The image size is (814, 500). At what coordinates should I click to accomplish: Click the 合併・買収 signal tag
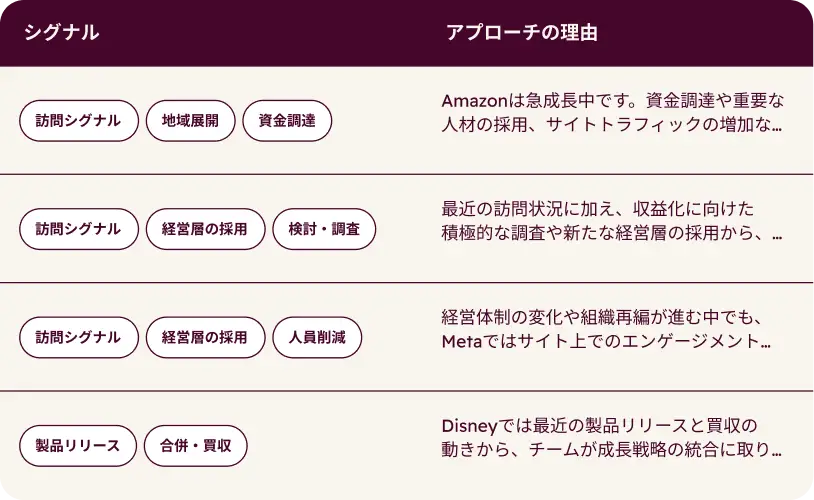tap(195, 445)
